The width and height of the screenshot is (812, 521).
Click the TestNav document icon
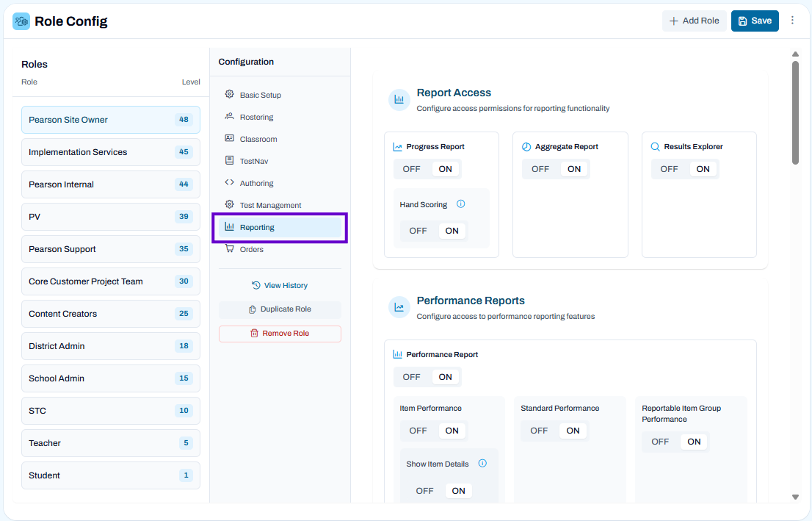pyautogui.click(x=229, y=160)
